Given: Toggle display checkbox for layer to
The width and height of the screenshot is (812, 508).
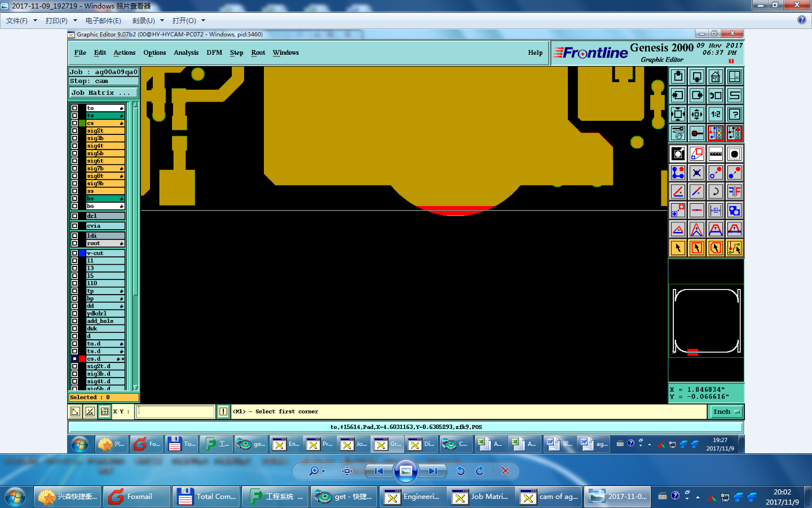Looking at the screenshot, I should (74, 108).
